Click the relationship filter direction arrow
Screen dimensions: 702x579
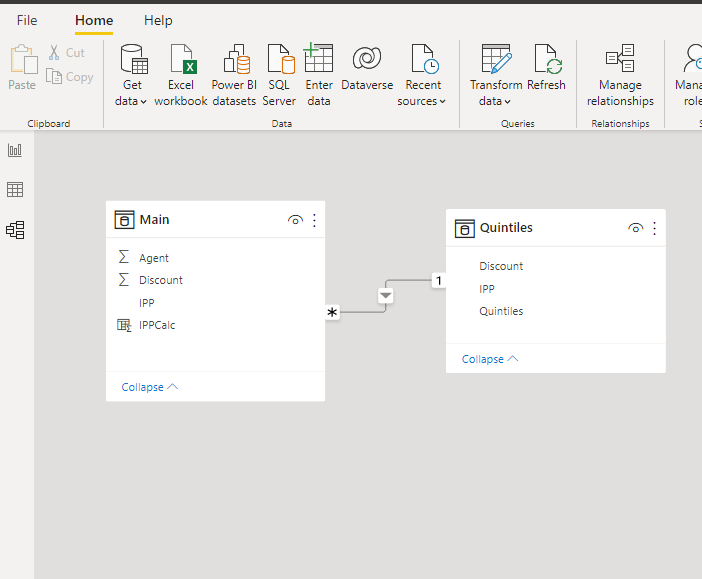point(385,296)
